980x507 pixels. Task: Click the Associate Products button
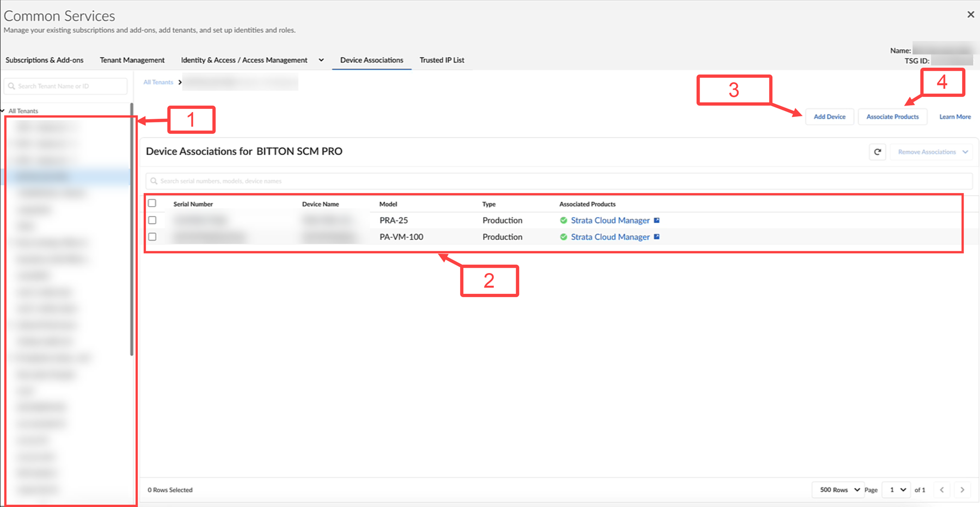(892, 117)
